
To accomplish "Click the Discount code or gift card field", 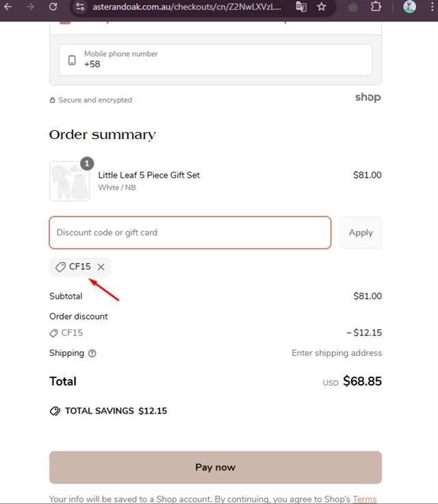I will click(190, 233).
